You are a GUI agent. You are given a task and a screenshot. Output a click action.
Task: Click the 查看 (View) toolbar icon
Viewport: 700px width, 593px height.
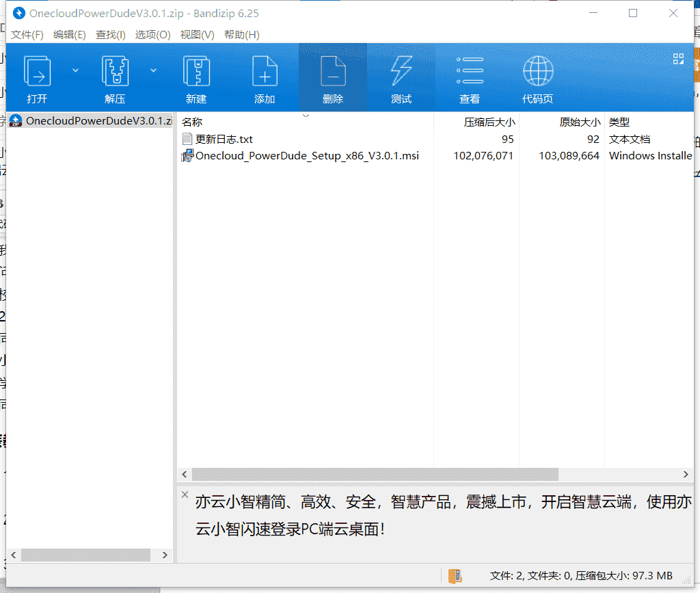point(470,70)
